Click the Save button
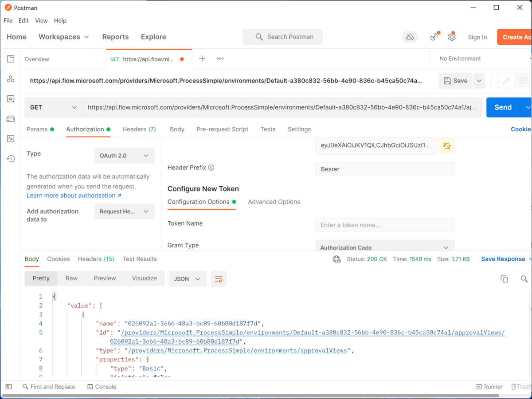This screenshot has width=532, height=399. pos(455,81)
